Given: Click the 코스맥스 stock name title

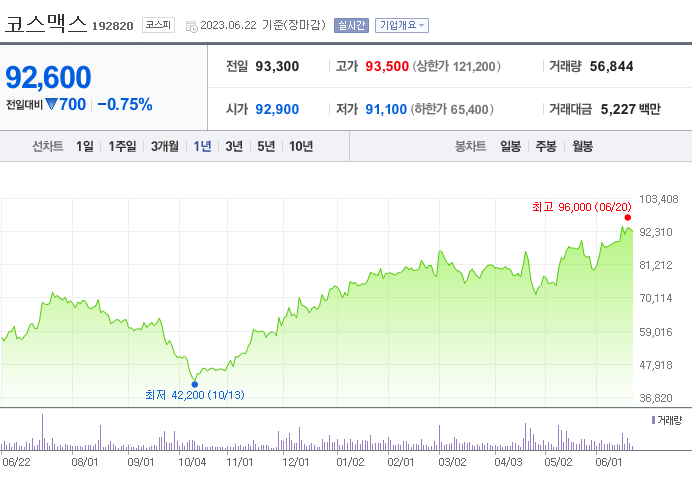Looking at the screenshot, I should 46,24.
